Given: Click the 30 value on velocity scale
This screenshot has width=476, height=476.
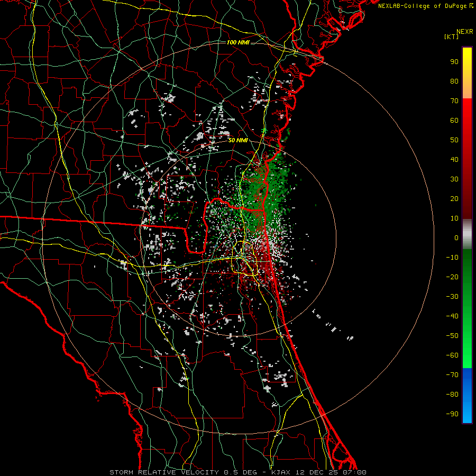Looking at the screenshot, I should tap(454, 179).
